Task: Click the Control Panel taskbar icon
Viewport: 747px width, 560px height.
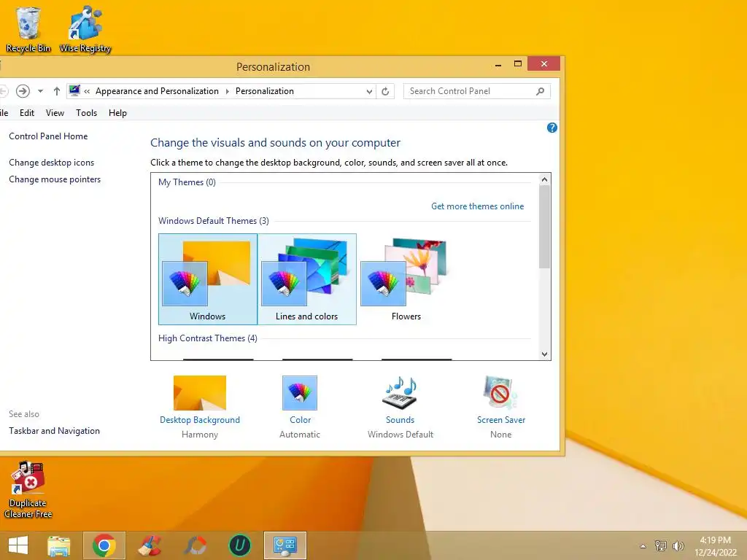Action: tap(285, 545)
